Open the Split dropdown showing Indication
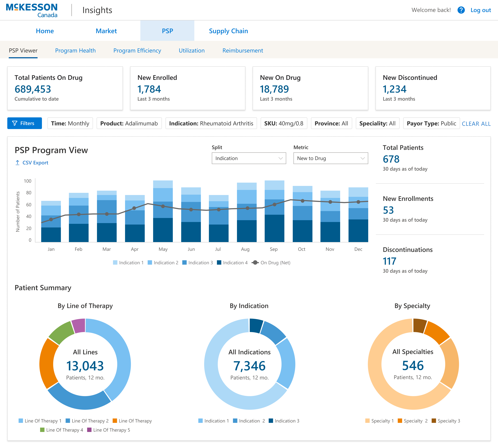Viewport: 498px width, 448px height. pyautogui.click(x=249, y=158)
